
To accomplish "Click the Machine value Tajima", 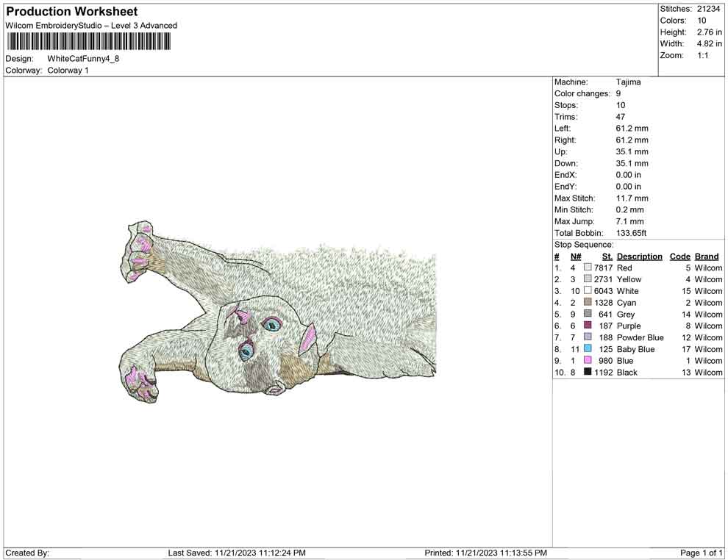I will (x=628, y=82).
